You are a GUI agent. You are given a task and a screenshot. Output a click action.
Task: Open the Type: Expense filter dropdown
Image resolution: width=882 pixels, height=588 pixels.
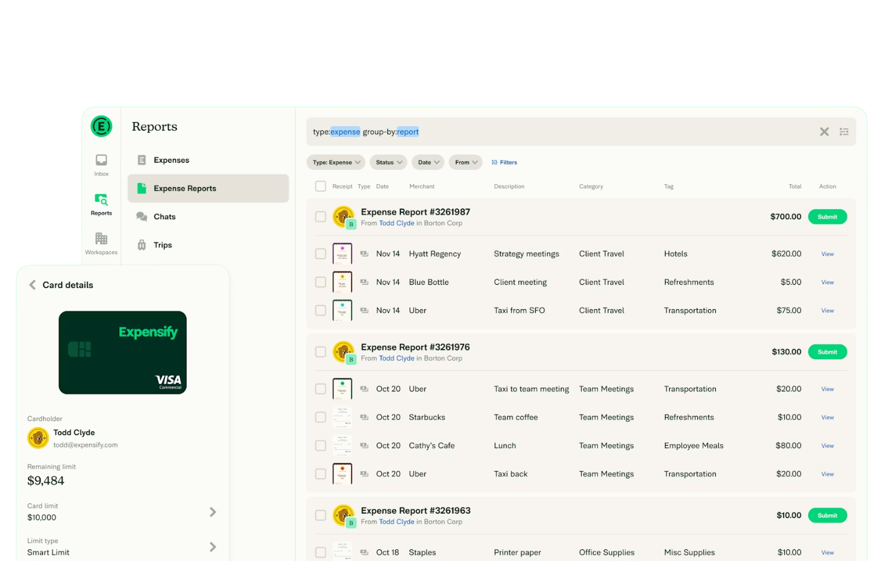pos(336,162)
